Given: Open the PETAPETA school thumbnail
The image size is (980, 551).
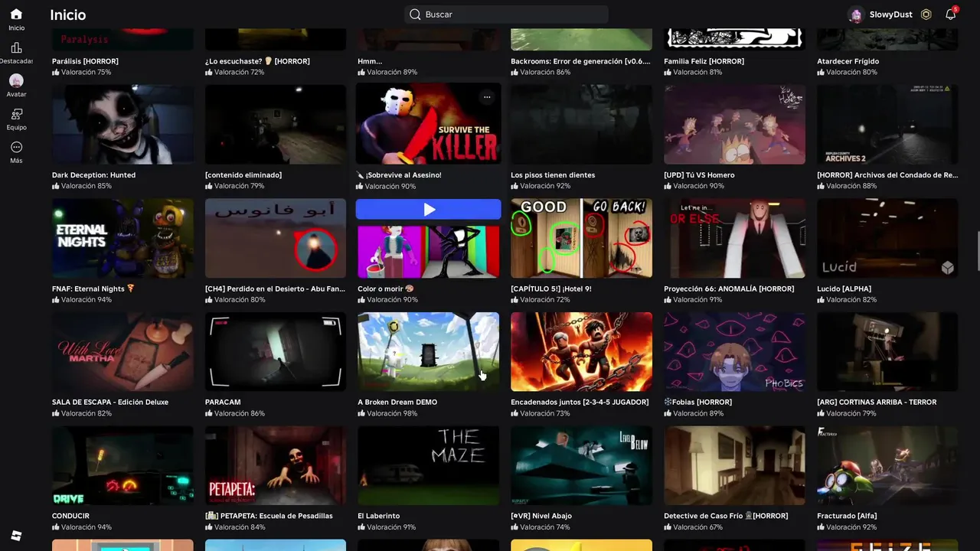Looking at the screenshot, I should tap(276, 465).
